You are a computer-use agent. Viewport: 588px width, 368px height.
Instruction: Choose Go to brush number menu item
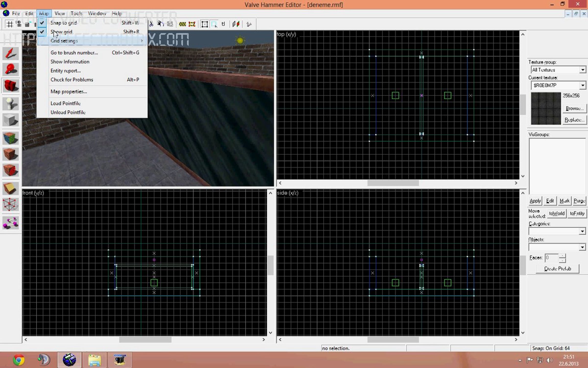92,53
